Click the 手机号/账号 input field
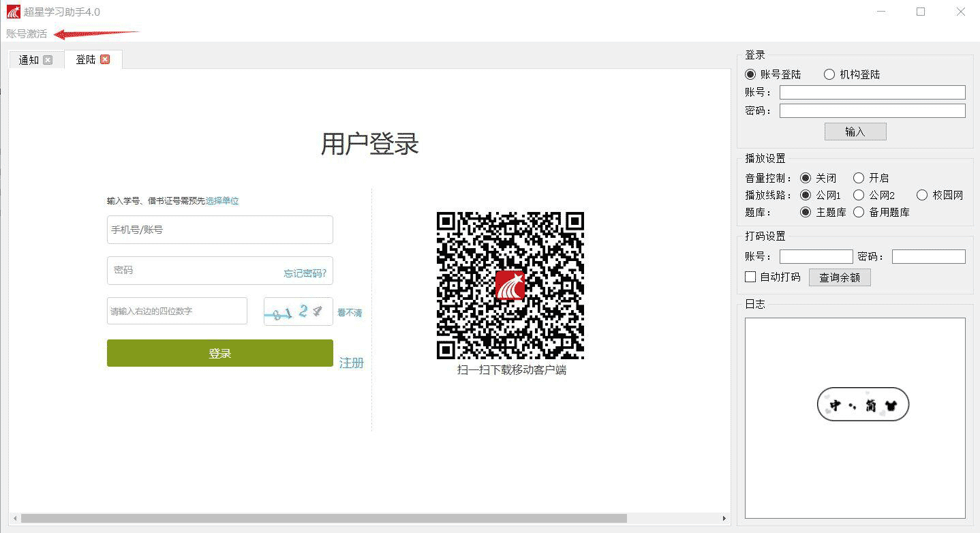The width and height of the screenshot is (980, 533). point(219,230)
